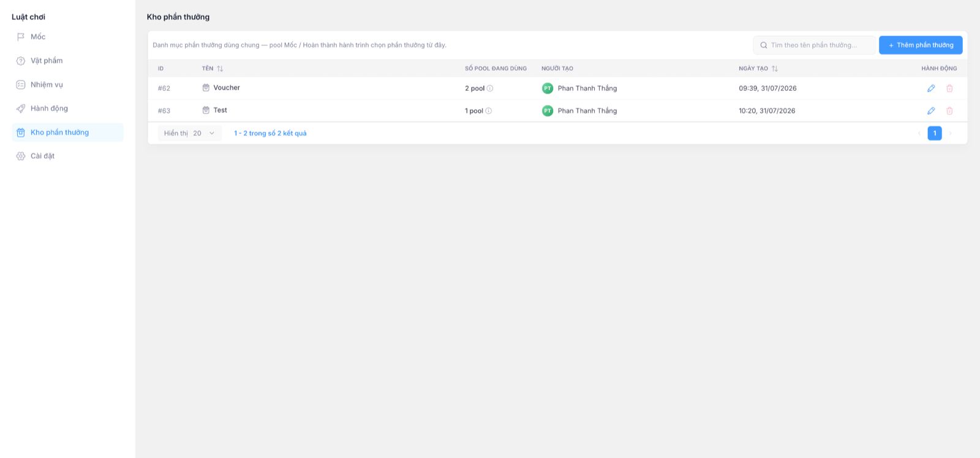980x458 pixels.
Task: Open Cài đặt settings in the sidebar
Action: click(x=67, y=156)
